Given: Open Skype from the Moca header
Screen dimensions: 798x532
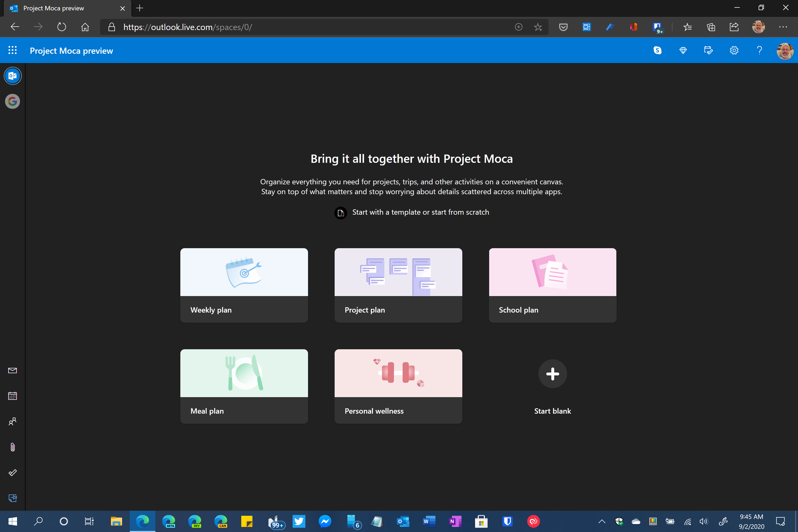Looking at the screenshot, I should pos(658,50).
